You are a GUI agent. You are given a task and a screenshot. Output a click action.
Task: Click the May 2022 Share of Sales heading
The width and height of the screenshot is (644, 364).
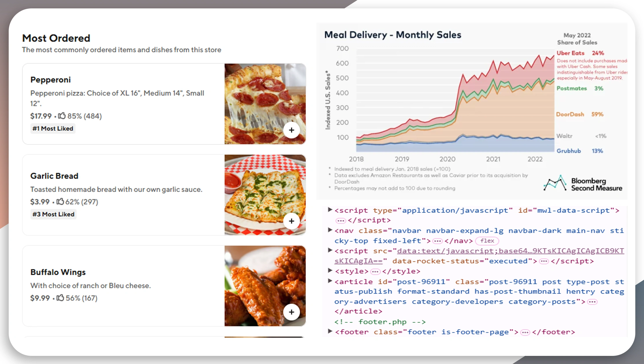577,39
